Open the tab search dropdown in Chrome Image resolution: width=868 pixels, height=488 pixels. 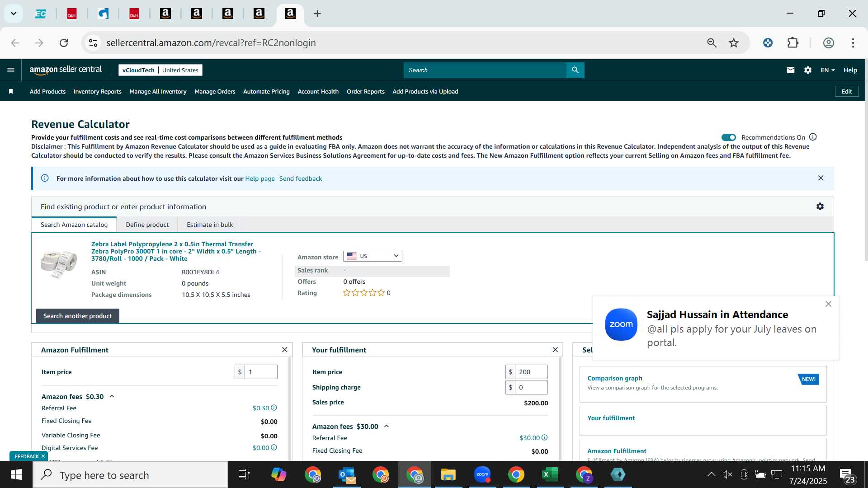(x=14, y=14)
